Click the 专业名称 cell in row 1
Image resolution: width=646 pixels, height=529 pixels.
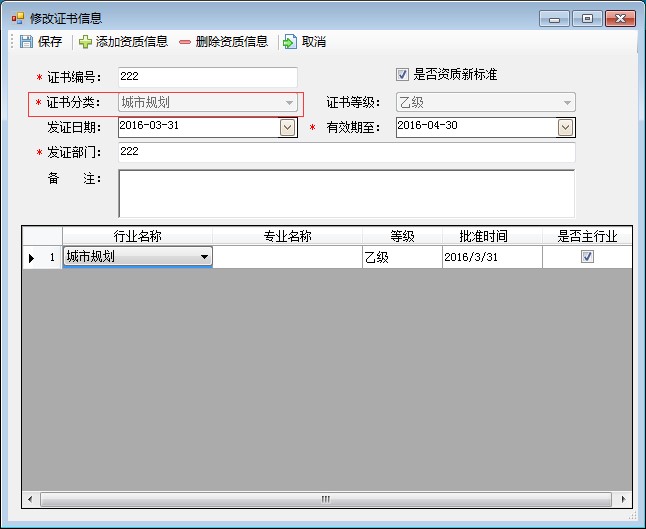tap(287, 257)
